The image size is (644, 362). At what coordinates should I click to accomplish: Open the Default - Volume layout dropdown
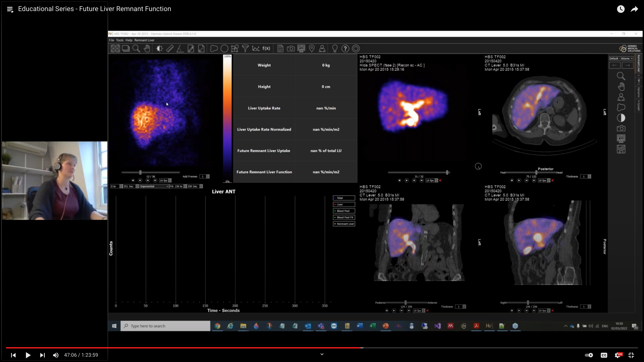click(x=621, y=58)
